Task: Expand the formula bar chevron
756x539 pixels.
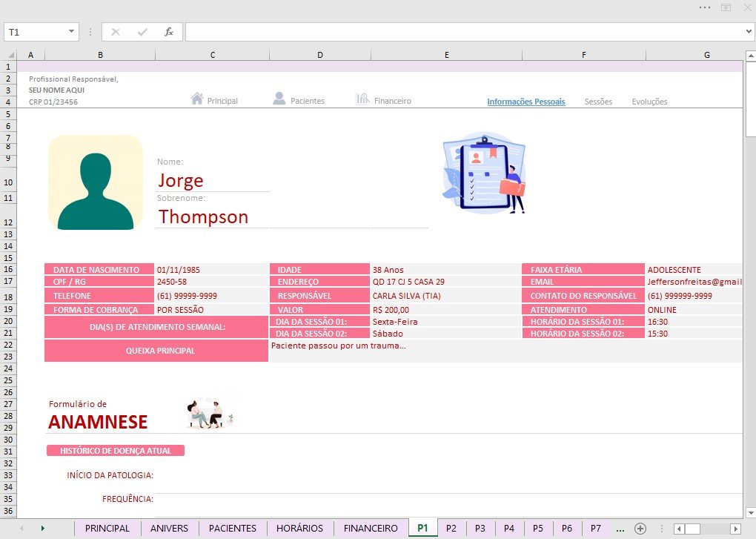Action: pyautogui.click(x=749, y=32)
